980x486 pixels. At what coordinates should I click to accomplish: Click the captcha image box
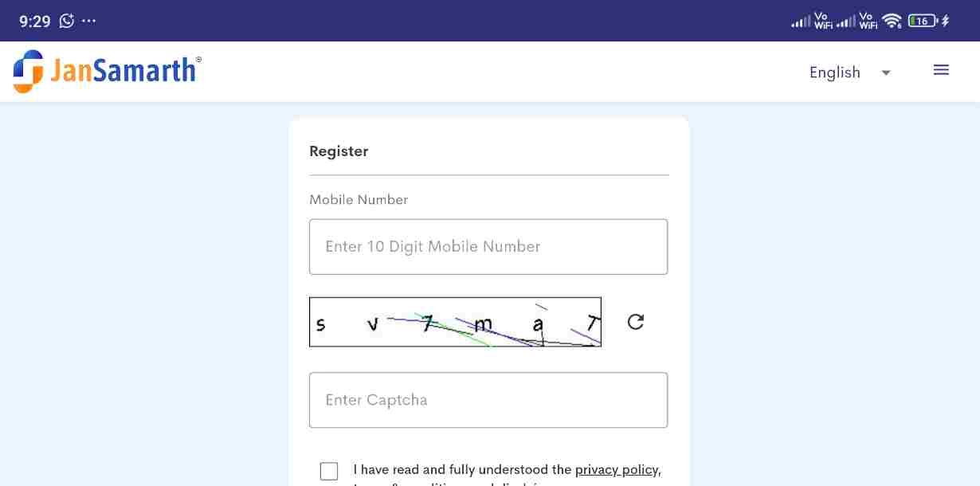click(455, 322)
